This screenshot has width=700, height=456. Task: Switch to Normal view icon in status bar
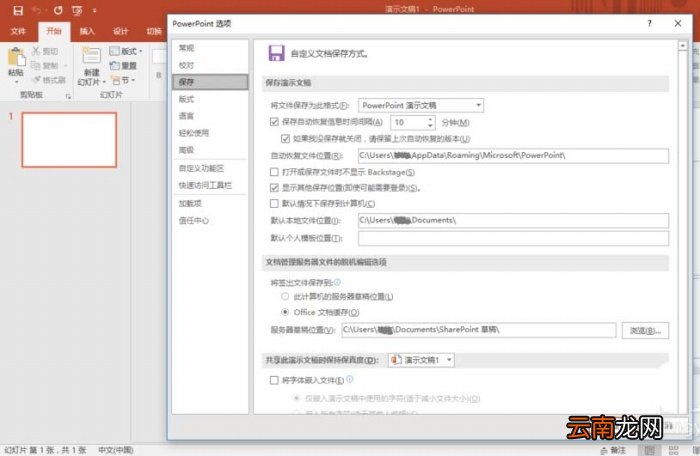tap(649, 450)
